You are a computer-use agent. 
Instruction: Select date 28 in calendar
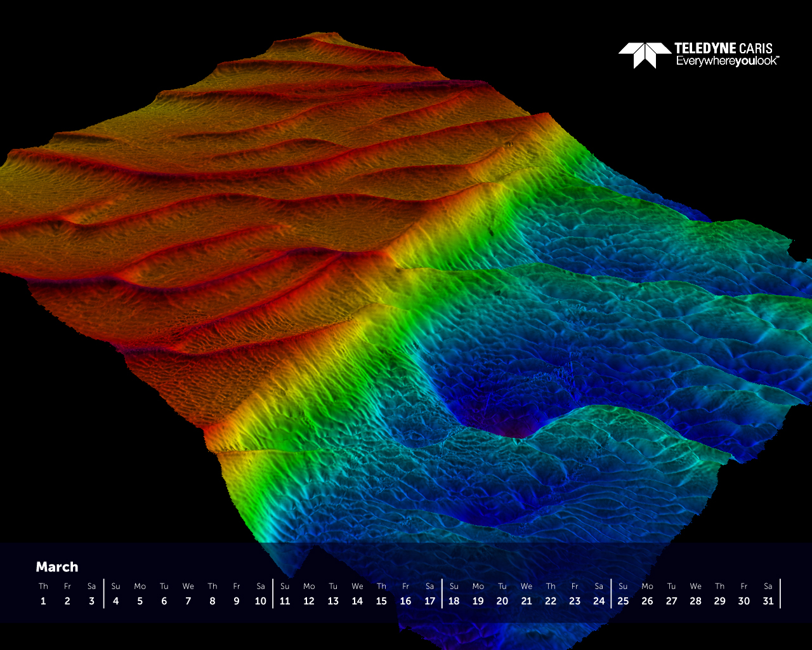coord(695,601)
